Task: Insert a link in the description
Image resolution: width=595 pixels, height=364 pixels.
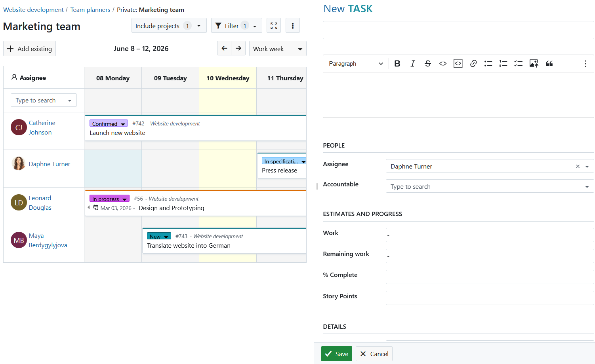Action: click(473, 64)
